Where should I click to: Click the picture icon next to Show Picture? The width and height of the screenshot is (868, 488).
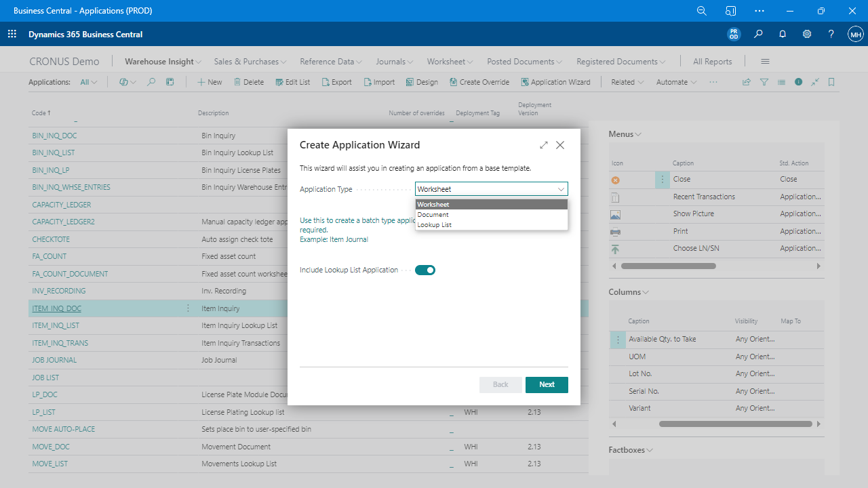click(615, 214)
